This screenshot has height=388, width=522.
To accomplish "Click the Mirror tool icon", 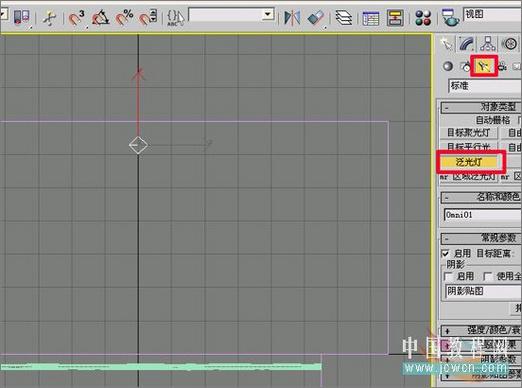I will (x=292, y=18).
